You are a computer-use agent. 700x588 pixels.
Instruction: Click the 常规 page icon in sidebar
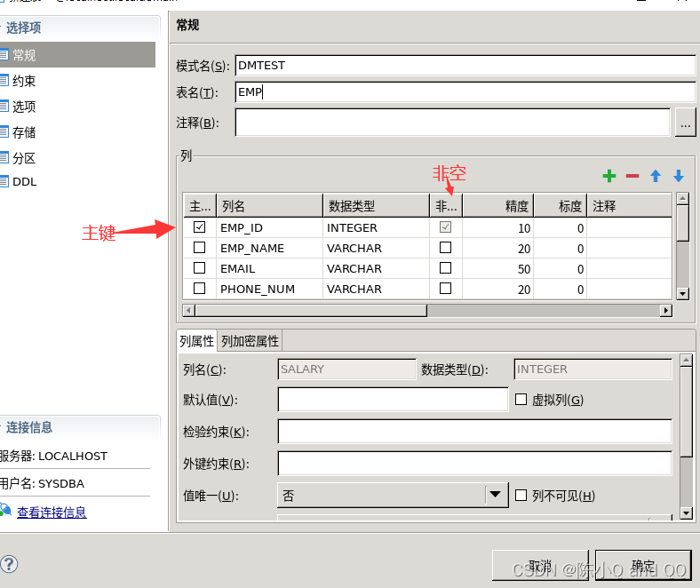4,55
